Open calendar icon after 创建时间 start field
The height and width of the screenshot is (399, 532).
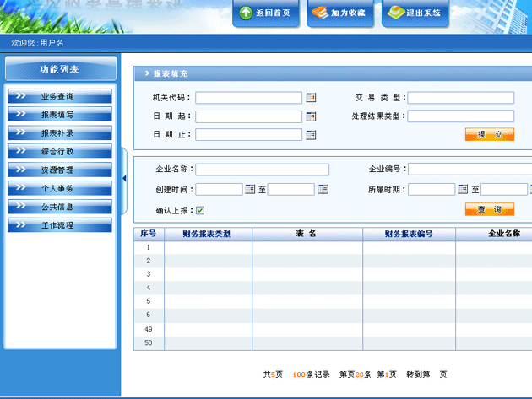pyautogui.click(x=250, y=189)
